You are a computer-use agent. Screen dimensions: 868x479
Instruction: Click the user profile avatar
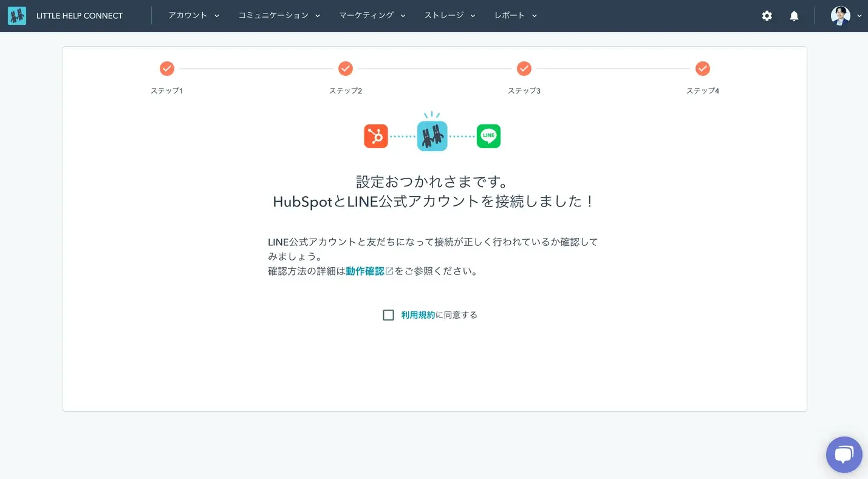coord(840,16)
